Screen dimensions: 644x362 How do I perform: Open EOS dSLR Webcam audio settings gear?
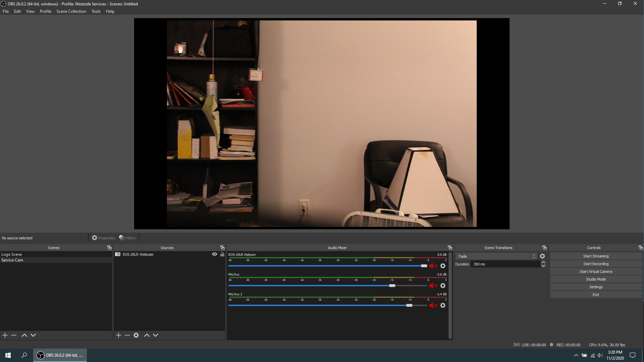coord(443,266)
